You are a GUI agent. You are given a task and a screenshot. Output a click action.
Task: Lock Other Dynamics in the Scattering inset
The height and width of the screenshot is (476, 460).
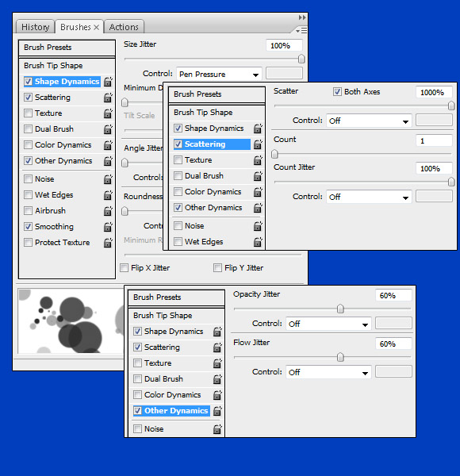pyautogui.click(x=258, y=208)
